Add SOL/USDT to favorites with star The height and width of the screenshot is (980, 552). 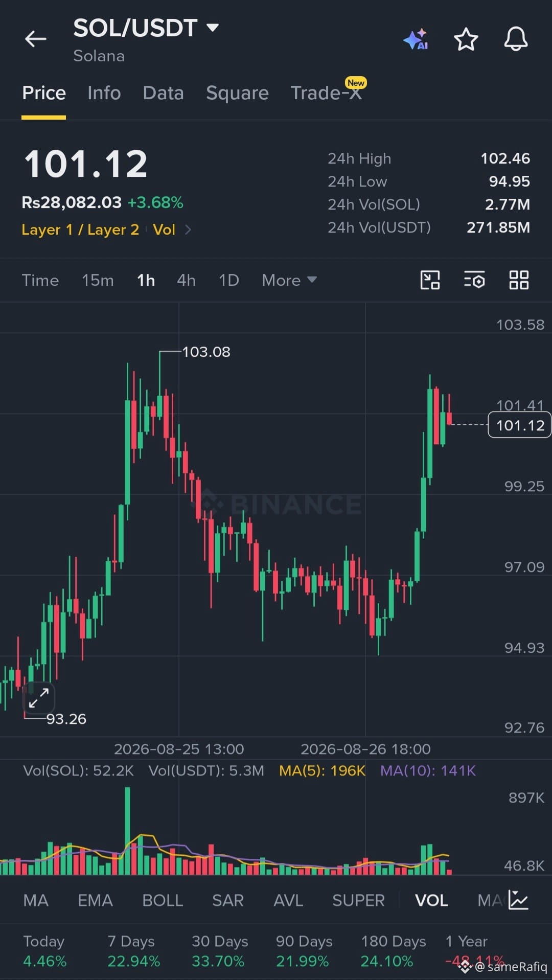click(x=466, y=39)
